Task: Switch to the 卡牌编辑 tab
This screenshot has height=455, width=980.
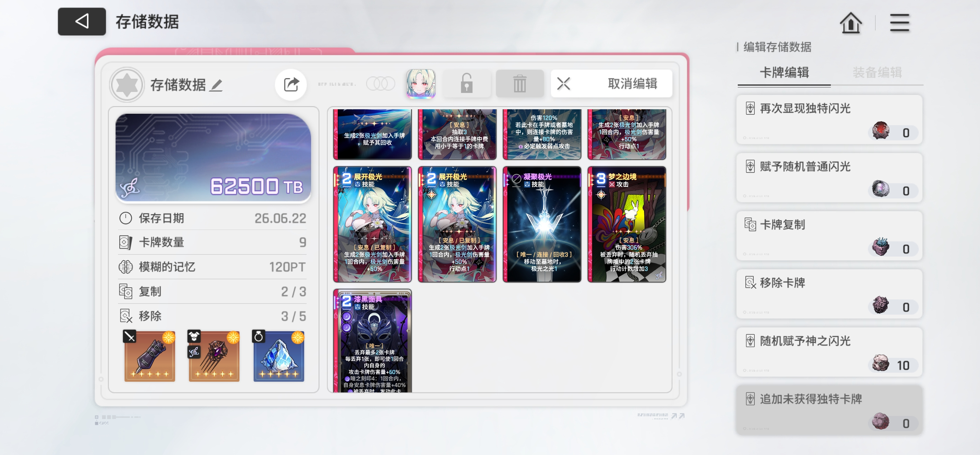Action: pyautogui.click(x=784, y=73)
